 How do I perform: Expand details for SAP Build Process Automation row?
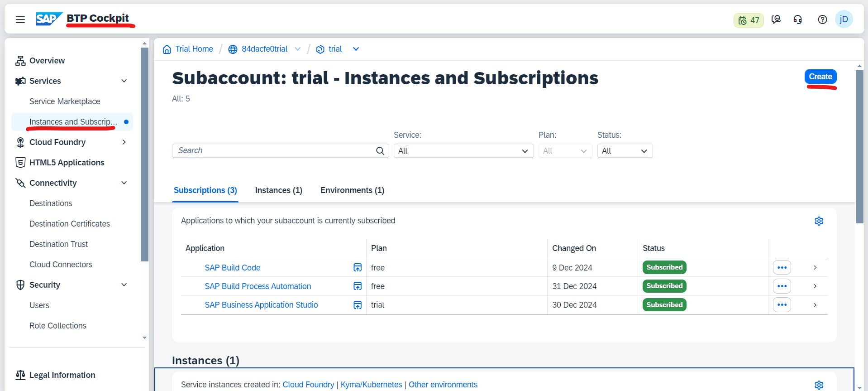pyautogui.click(x=815, y=286)
